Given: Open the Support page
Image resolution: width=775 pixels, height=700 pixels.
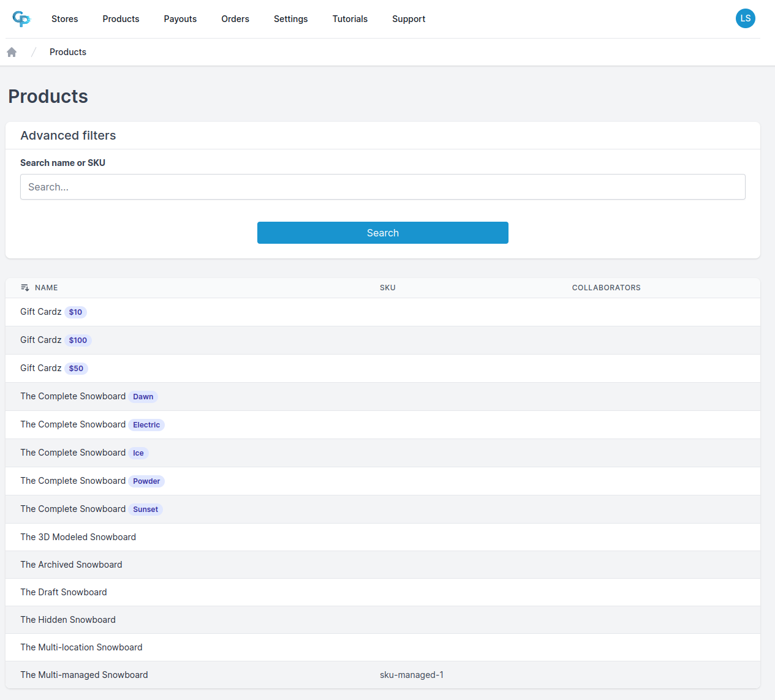Looking at the screenshot, I should [409, 19].
